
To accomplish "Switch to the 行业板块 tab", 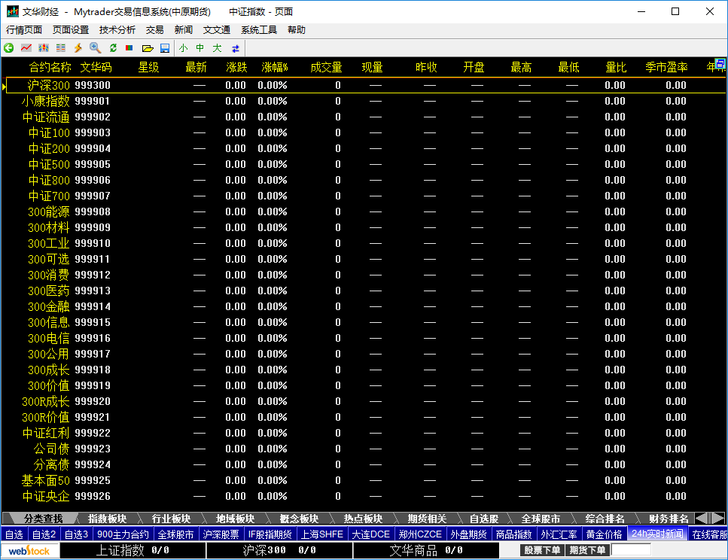I will (x=172, y=519).
